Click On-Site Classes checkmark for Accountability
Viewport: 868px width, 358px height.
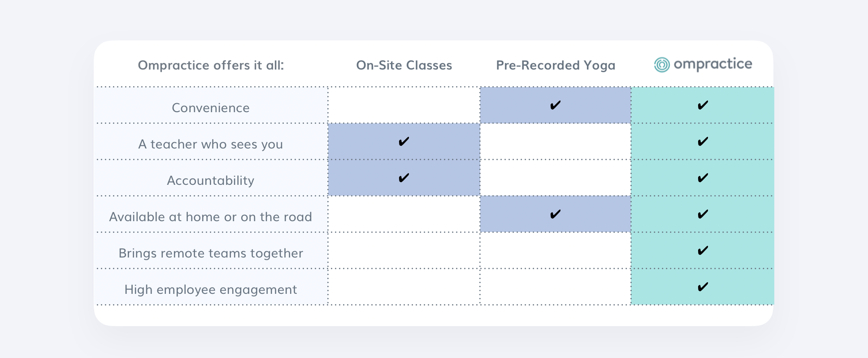tap(404, 178)
